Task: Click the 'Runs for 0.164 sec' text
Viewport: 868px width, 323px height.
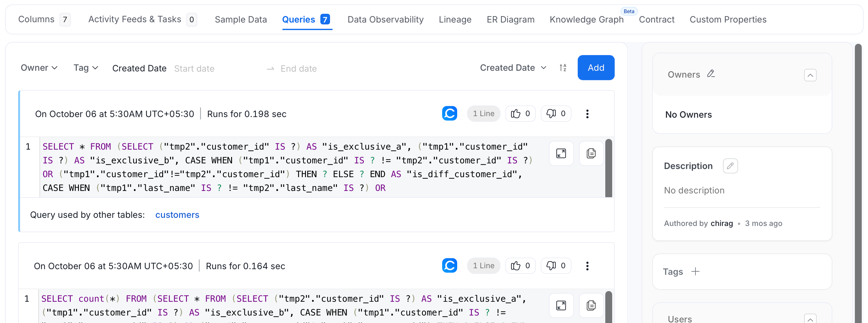Action: [245, 266]
